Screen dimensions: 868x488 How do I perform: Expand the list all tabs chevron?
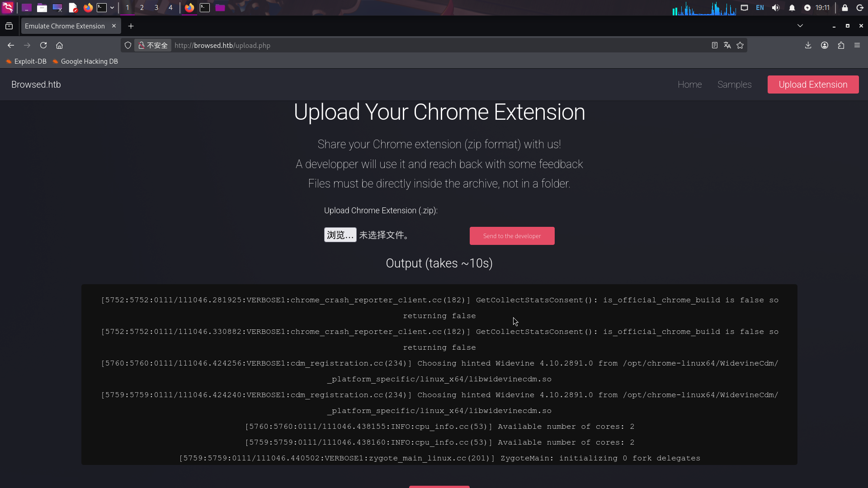point(800,26)
